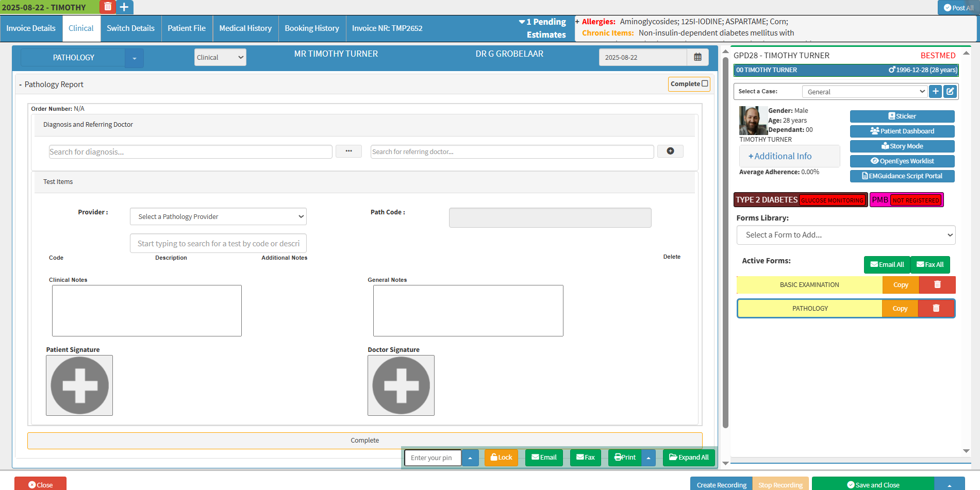980x490 pixels.
Task: Click the Enter your pin field
Action: pos(433,458)
